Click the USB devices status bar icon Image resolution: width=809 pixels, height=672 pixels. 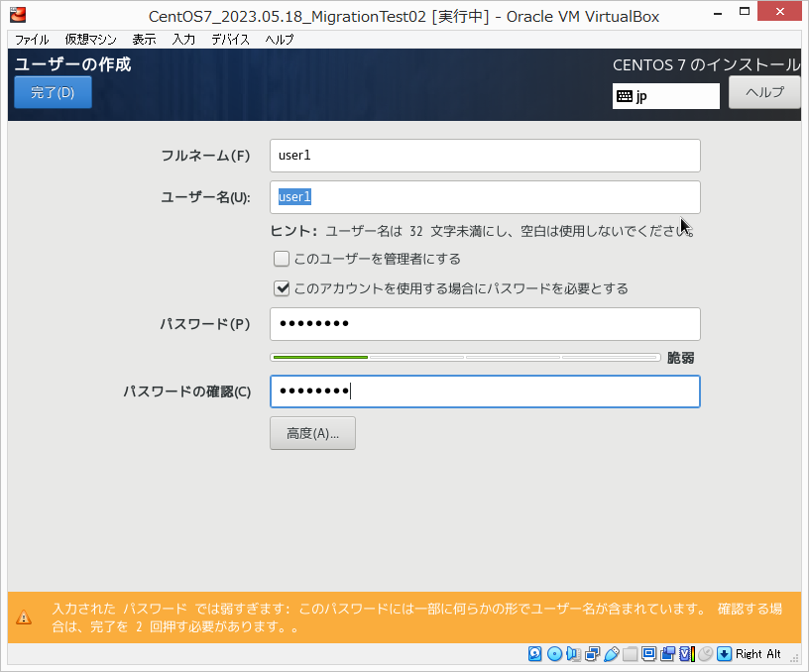[x=613, y=654]
